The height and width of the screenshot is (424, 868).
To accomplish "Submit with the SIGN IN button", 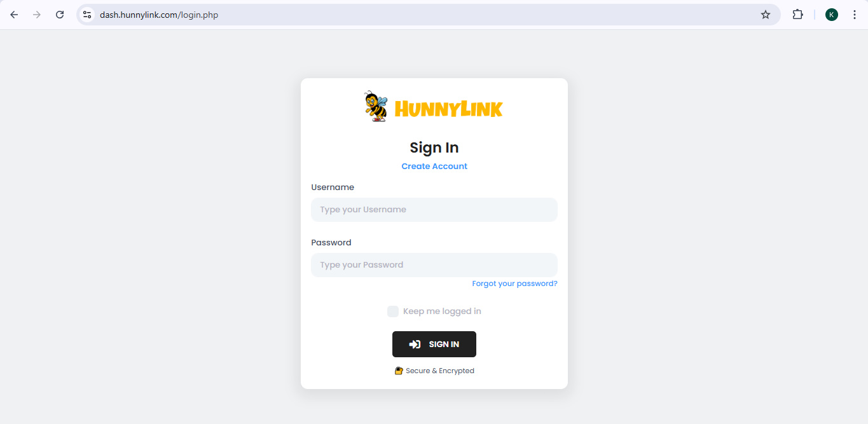I will (x=434, y=344).
